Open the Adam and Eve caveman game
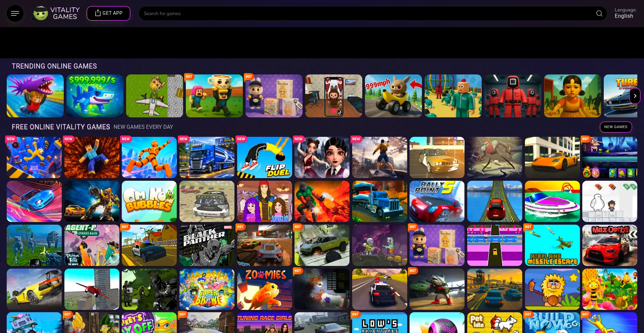644x333 pixels. 552,289
